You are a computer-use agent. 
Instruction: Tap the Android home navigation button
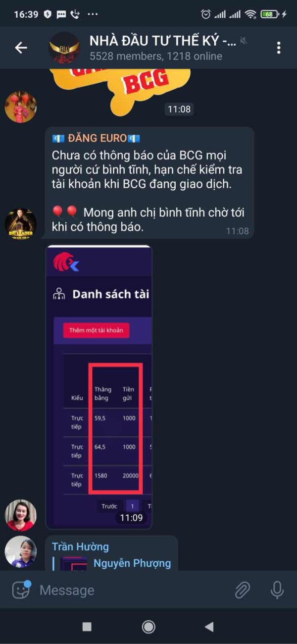click(x=148, y=627)
